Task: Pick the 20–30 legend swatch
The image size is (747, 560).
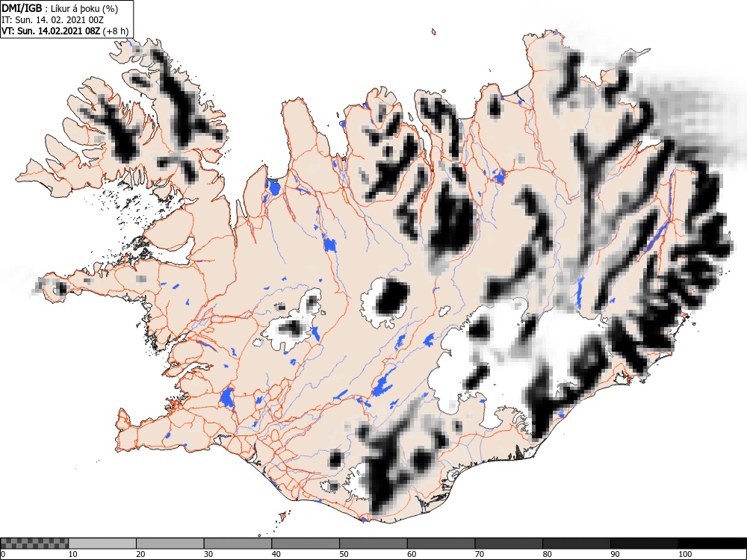Action: pyautogui.click(x=170, y=544)
